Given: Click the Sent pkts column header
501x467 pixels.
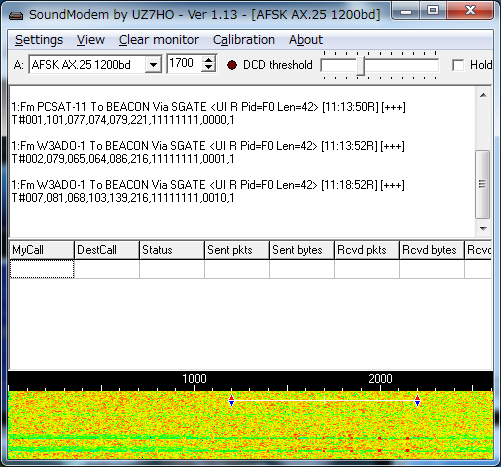Looking at the screenshot, I should point(237,250).
